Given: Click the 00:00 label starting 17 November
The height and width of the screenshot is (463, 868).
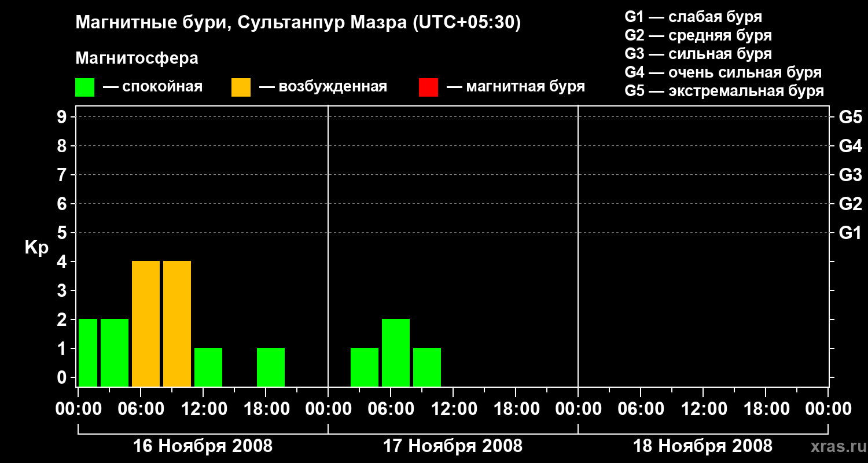Looking at the screenshot, I should (x=329, y=409).
